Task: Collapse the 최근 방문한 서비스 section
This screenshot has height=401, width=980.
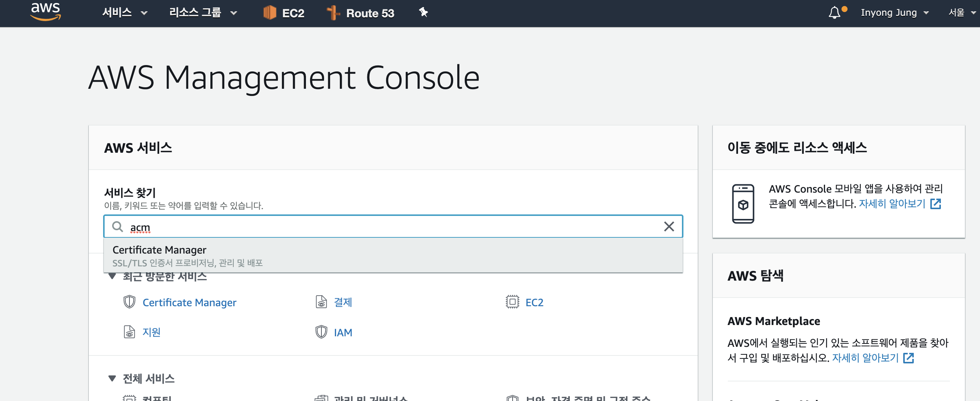Action: [x=112, y=276]
